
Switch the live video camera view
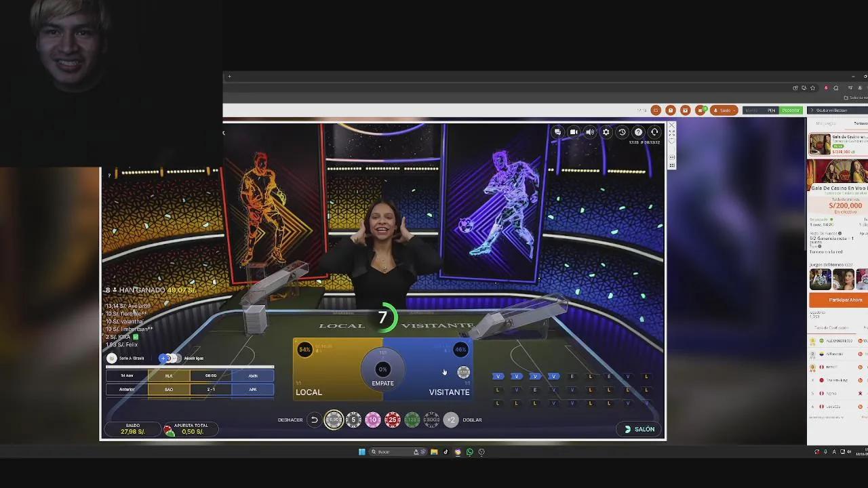click(x=573, y=133)
